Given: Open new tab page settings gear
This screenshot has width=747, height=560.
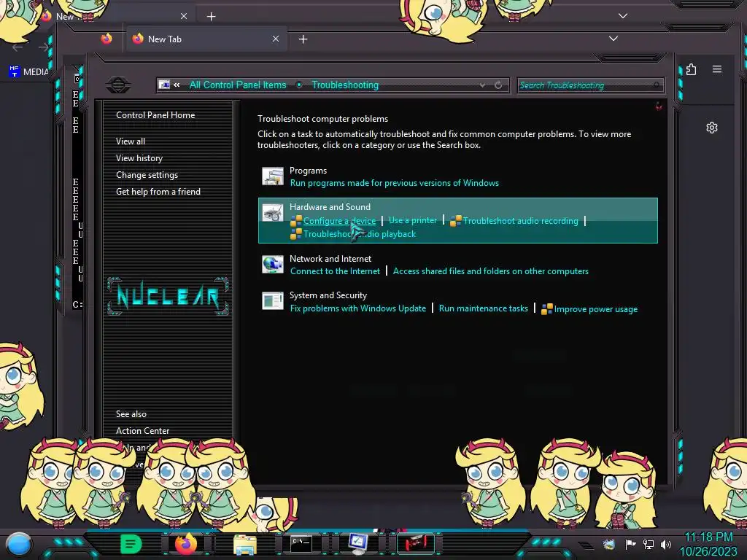Looking at the screenshot, I should pyautogui.click(x=712, y=128).
